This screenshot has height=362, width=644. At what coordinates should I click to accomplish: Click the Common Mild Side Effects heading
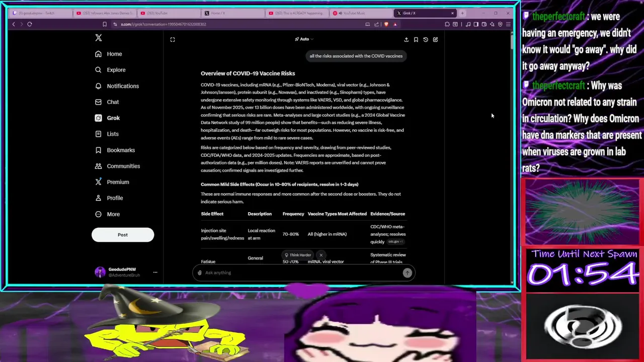point(280,185)
